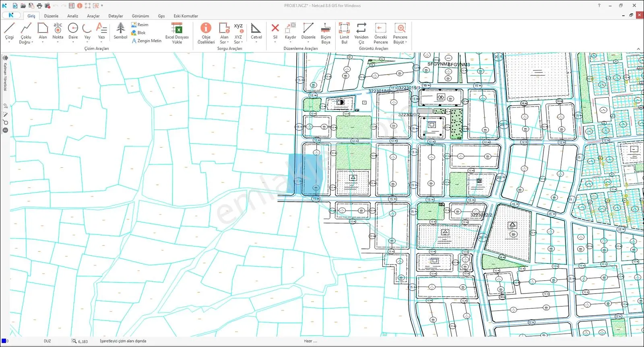Pick the Çoklu Doğru polyline tool
The image size is (644, 347).
26,33
